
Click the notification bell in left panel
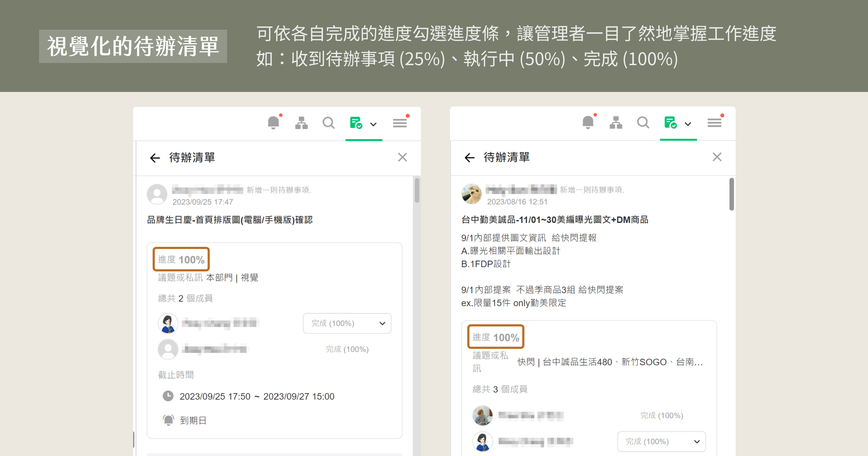(x=273, y=123)
